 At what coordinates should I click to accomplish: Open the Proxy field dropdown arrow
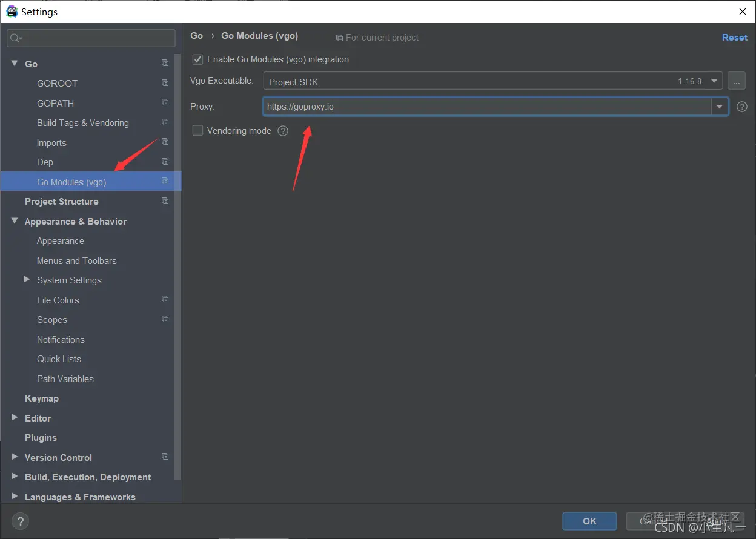pyautogui.click(x=720, y=107)
